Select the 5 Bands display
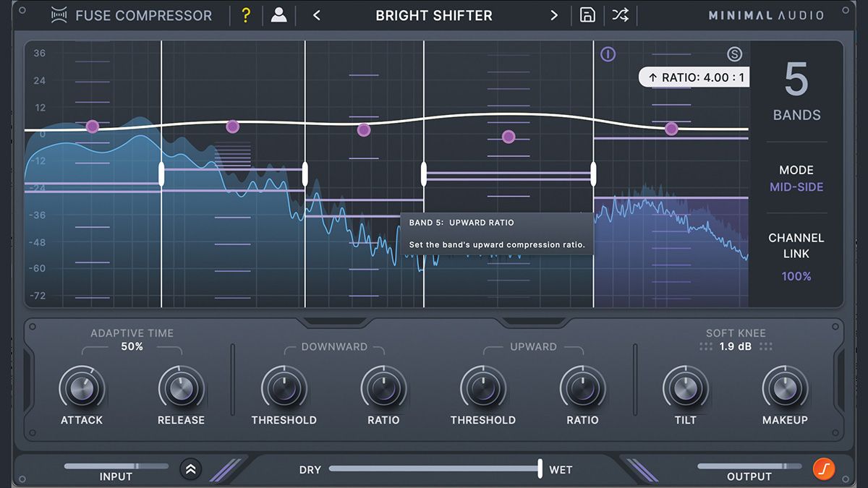Screen dimensions: 868x488 point(796,90)
